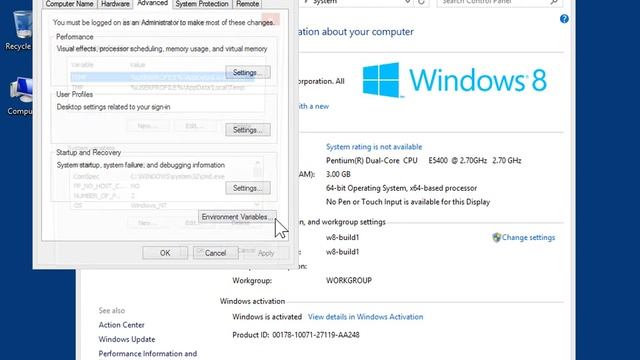Open Windows Update link
Screen dimensions: 640x360
[127, 339]
